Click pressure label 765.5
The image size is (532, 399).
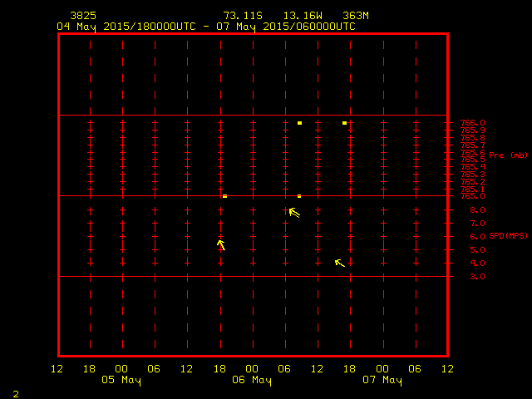(x=473, y=160)
